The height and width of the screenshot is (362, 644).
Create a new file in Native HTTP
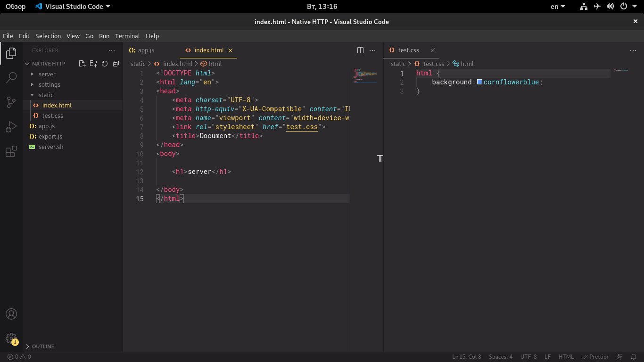pos(82,64)
